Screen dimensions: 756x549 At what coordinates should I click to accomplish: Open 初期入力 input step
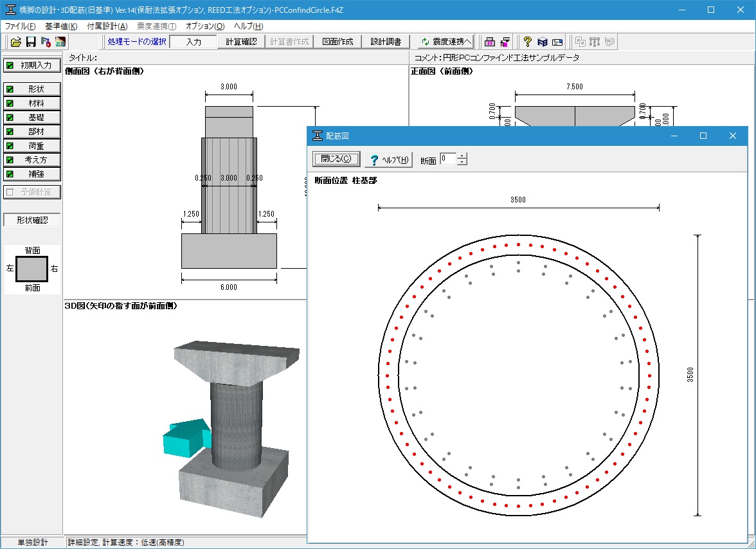(32, 65)
